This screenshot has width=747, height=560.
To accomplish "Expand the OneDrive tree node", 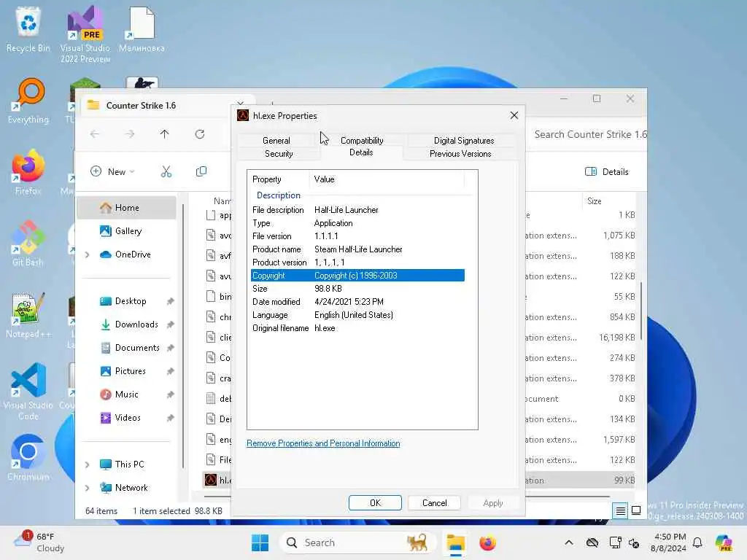I will pos(88,254).
